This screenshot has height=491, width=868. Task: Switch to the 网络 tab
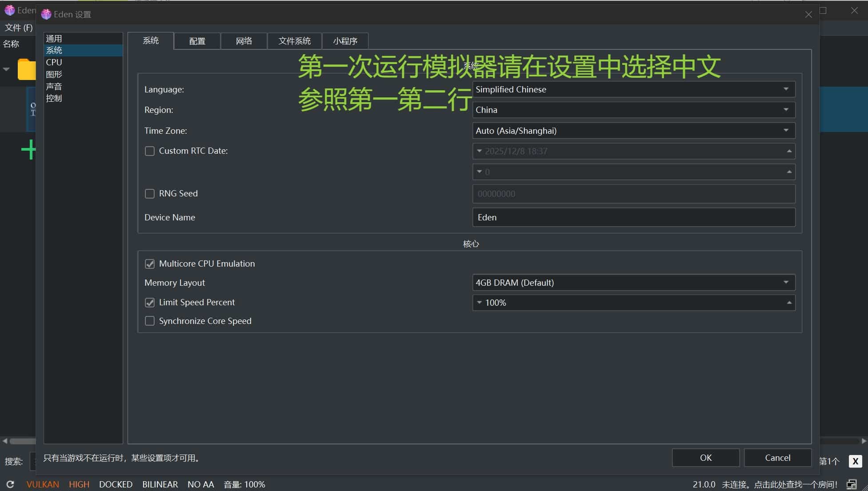coord(244,41)
